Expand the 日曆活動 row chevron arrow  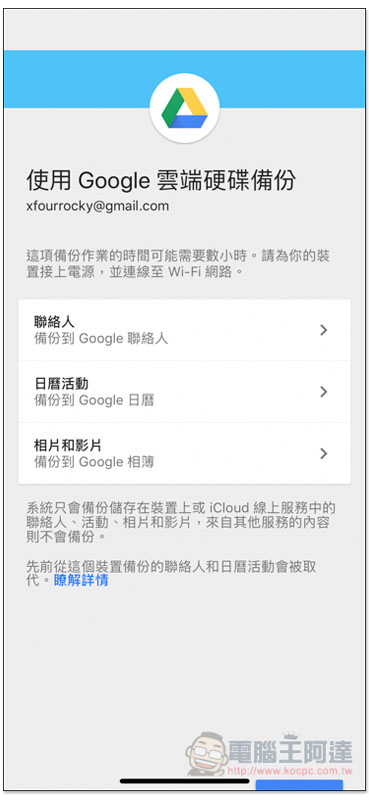(323, 392)
